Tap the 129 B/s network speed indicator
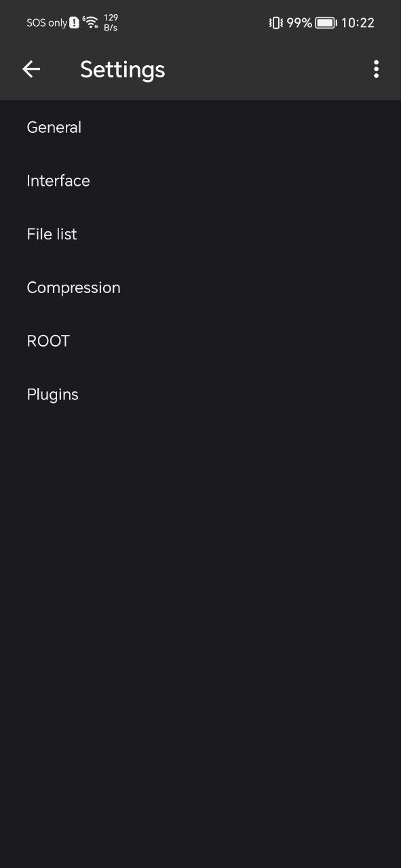 click(x=111, y=23)
